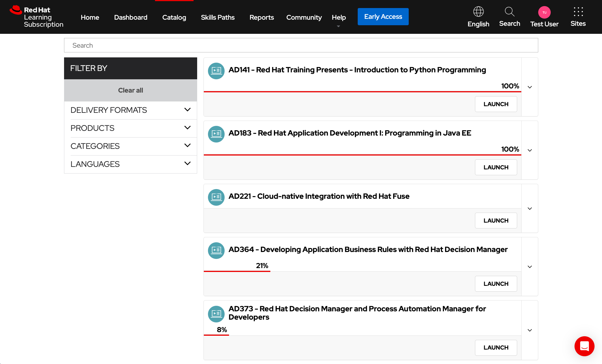The image size is (602, 364).
Task: Click inside the catalog search field
Action: coord(301,45)
